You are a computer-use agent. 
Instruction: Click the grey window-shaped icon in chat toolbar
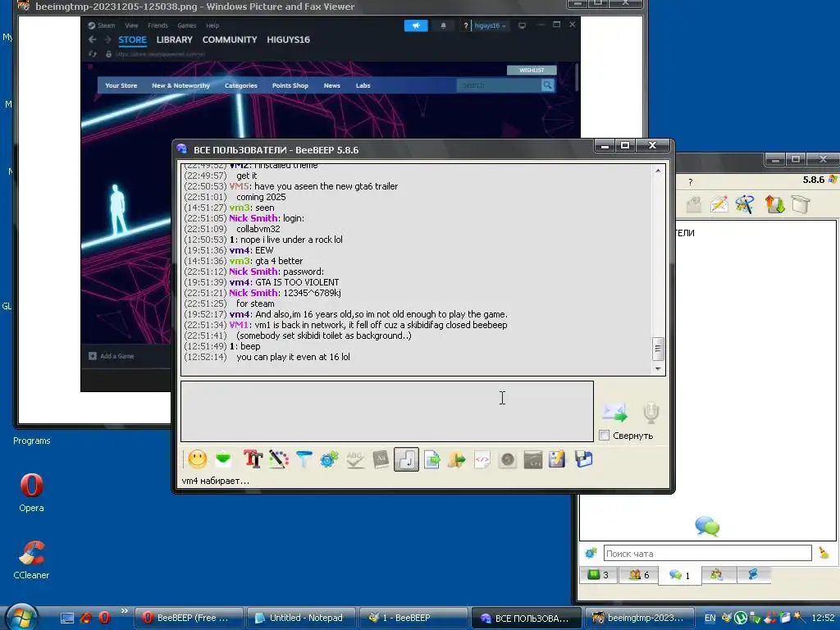click(x=533, y=459)
